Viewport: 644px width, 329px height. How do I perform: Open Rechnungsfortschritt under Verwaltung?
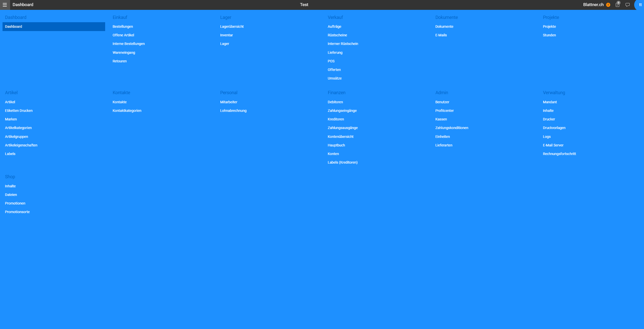coord(559,154)
